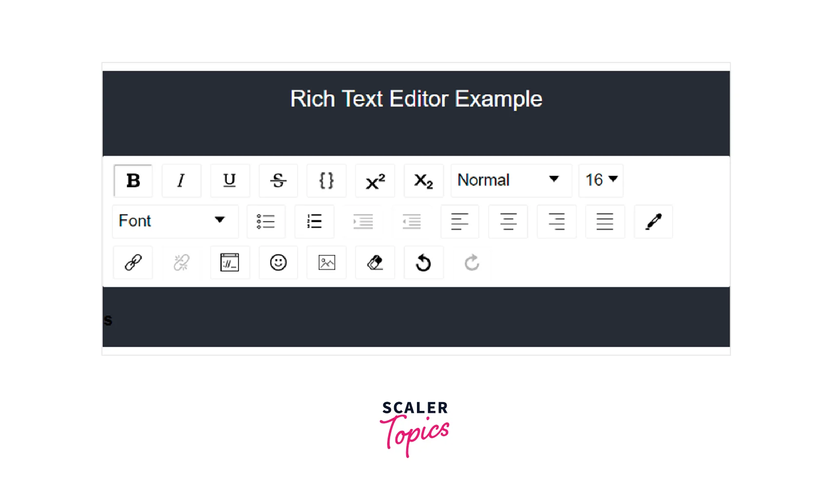Align text to the left
The height and width of the screenshot is (504, 829).
[460, 221]
